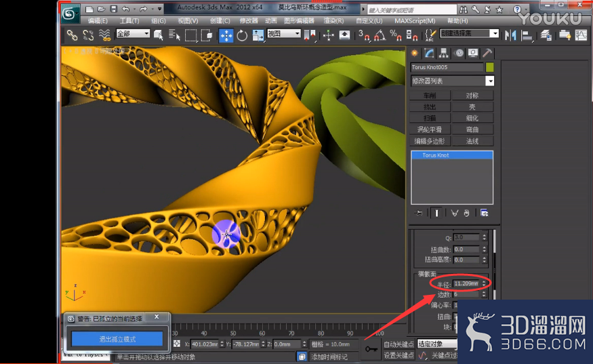Activate Select and Scale tool
Viewport: 593px width, 364px height.
[x=258, y=35]
